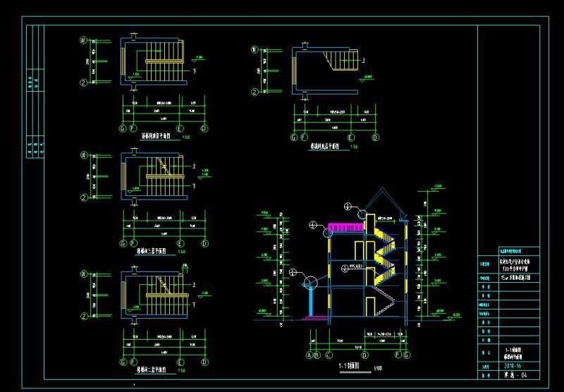564x392 pixels.
Task: Select axis bubble D under top-left stair plan
Action: point(204,128)
